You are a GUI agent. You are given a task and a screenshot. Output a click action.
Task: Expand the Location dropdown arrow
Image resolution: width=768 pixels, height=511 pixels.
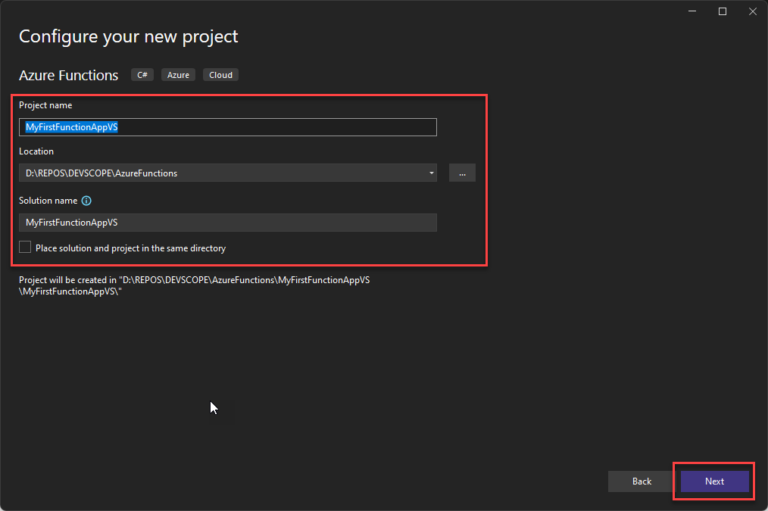click(431, 173)
